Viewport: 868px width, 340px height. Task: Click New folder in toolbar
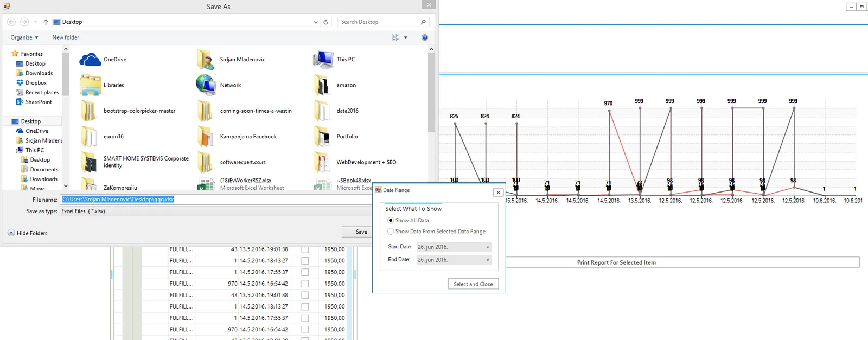pyautogui.click(x=66, y=37)
